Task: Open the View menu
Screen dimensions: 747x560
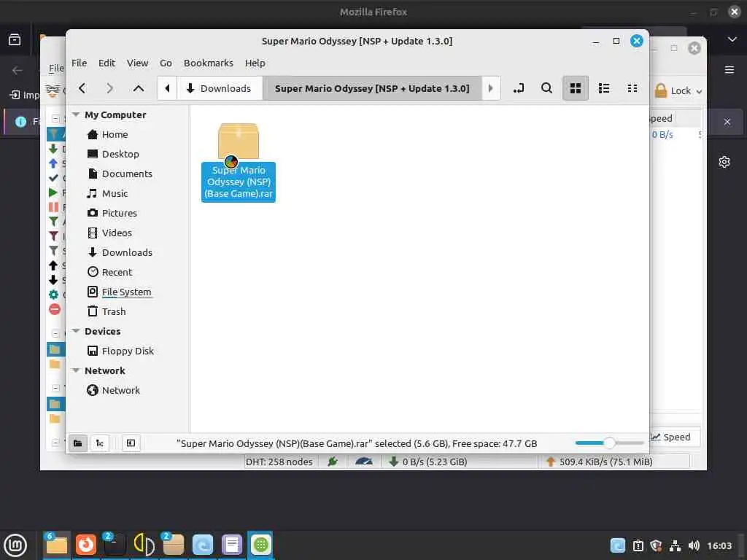Action: [137, 63]
